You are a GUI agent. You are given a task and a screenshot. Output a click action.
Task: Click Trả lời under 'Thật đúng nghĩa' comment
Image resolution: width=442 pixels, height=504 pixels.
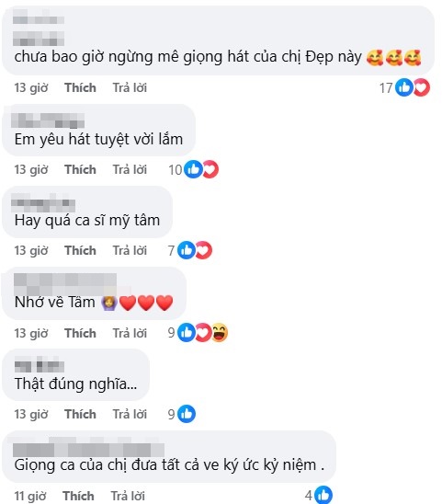[x=130, y=414]
